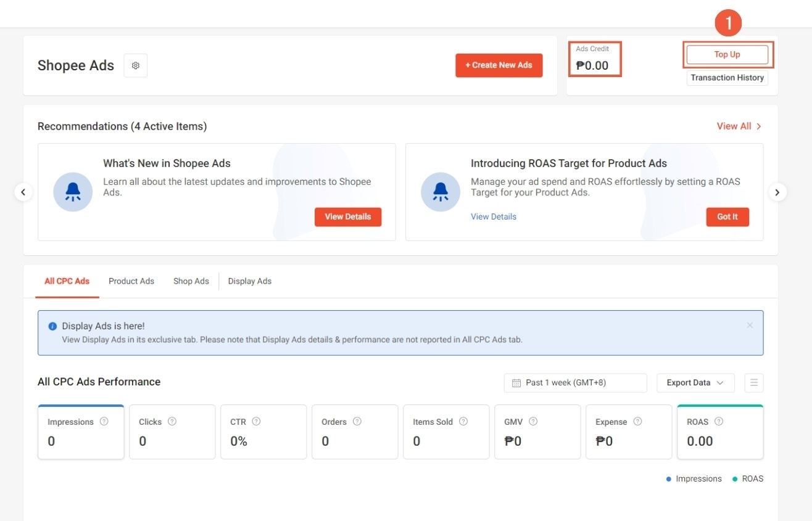Click the Introducing ROAS Target for Product Ads title
Viewport: 812px width, 521px height.
(569, 163)
